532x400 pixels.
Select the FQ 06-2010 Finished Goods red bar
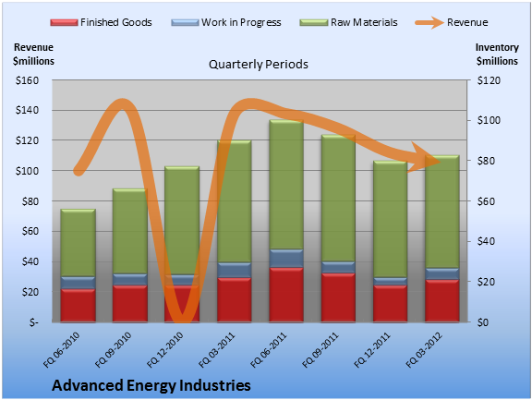pos(78,306)
